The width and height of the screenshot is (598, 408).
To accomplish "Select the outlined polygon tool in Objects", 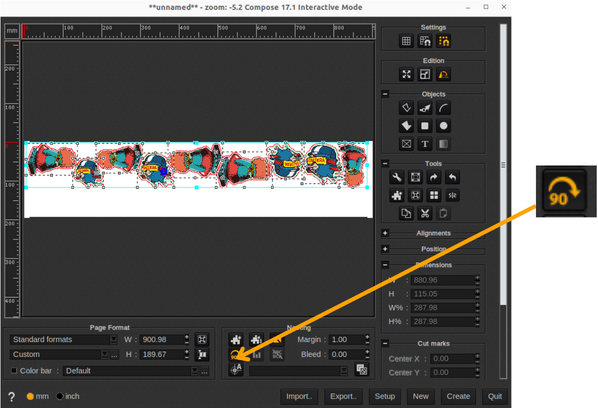I will (406, 108).
